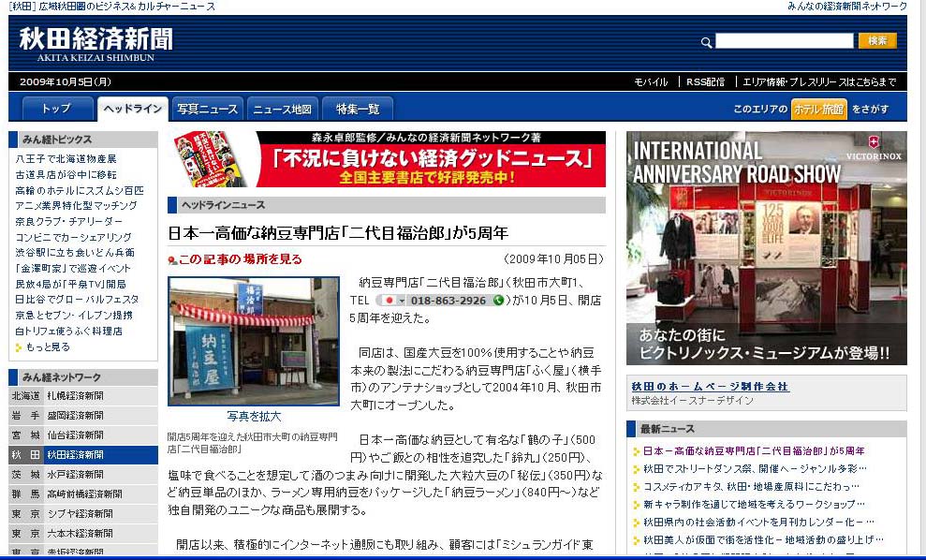Screen dimensions: 926x560
Task: Open the flag dropdown arrow on phone number
Action: coord(402,301)
